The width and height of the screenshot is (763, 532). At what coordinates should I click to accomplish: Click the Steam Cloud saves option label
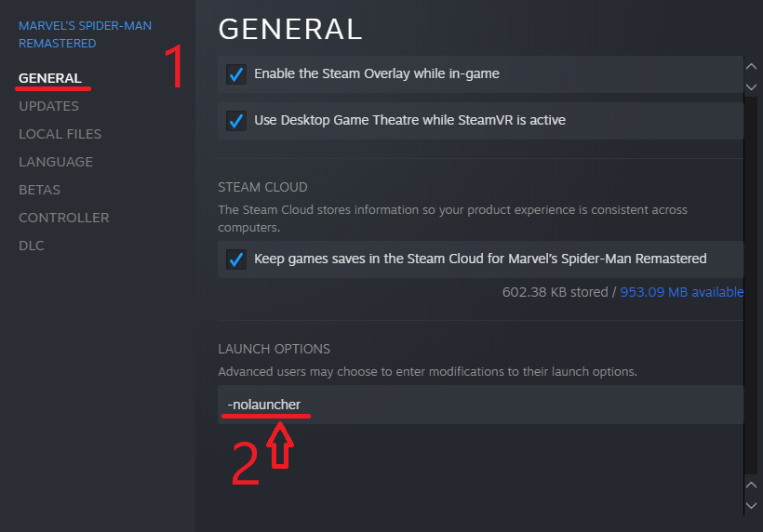[480, 259]
